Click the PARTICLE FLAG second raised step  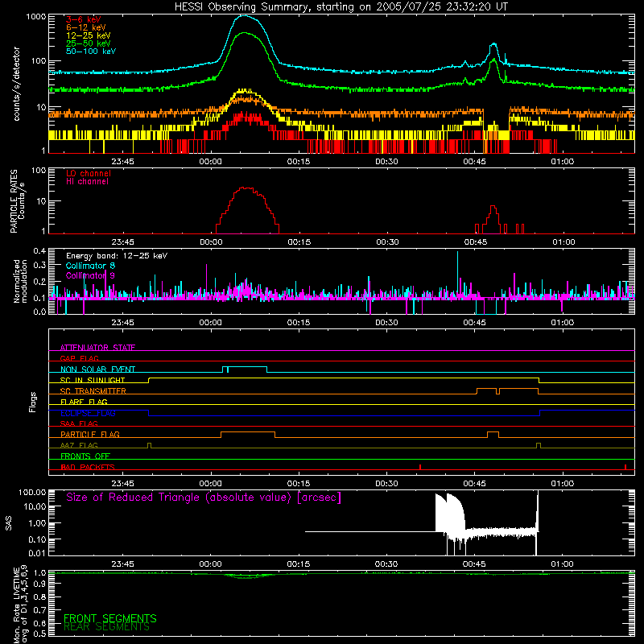pyautogui.click(x=493, y=432)
